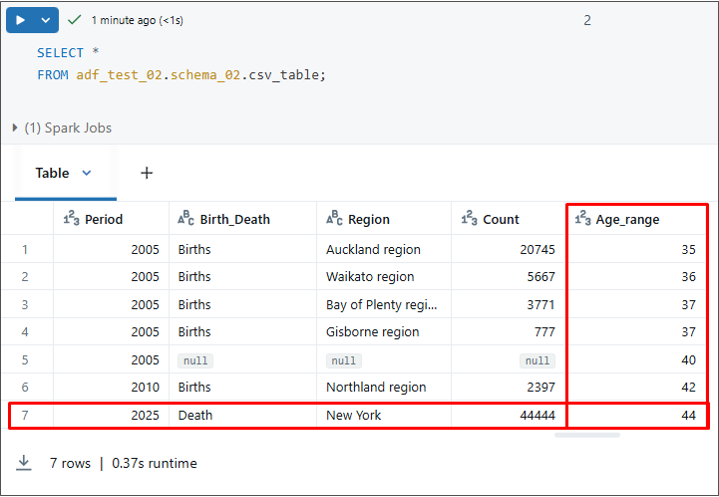
Task: Add a new visualization with plus icon
Action: tap(146, 173)
